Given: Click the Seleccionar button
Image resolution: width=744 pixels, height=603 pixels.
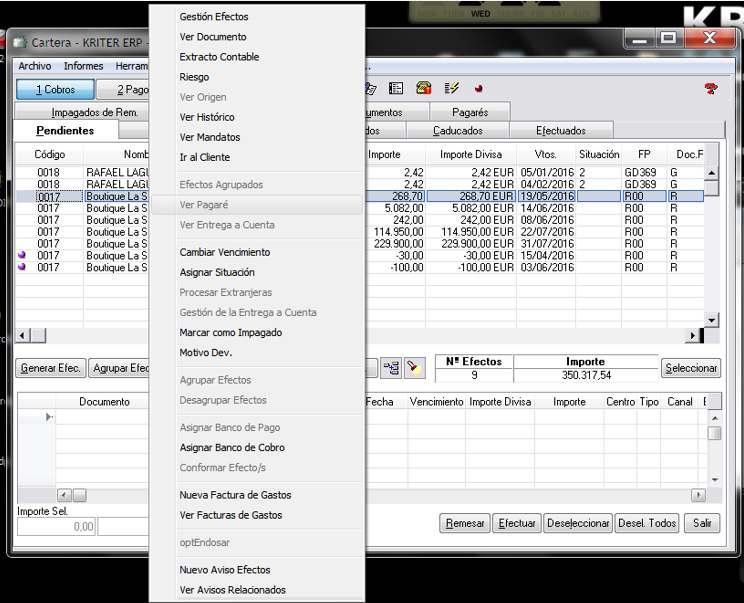Looking at the screenshot, I should [x=691, y=368].
